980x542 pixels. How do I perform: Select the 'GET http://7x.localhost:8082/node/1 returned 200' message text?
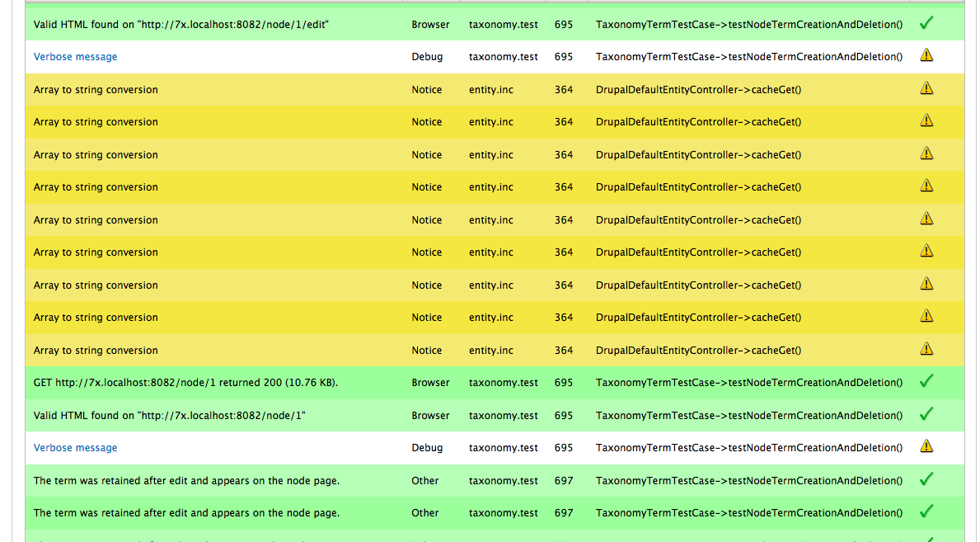point(185,383)
